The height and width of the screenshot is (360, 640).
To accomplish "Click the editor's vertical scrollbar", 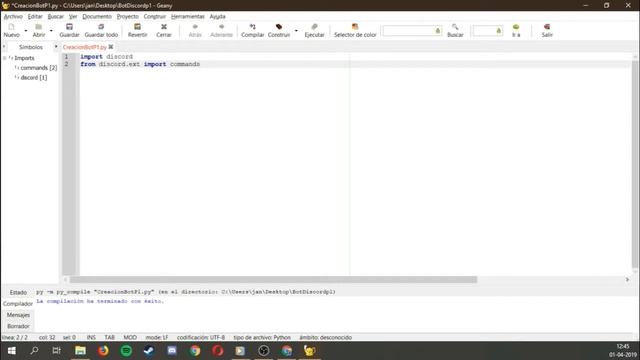I will [x=635, y=163].
